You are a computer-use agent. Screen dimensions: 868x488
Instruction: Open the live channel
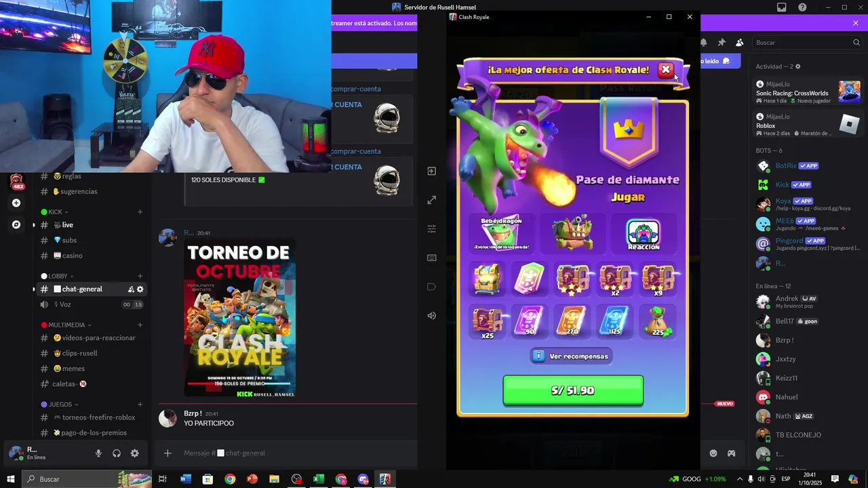(91, 225)
